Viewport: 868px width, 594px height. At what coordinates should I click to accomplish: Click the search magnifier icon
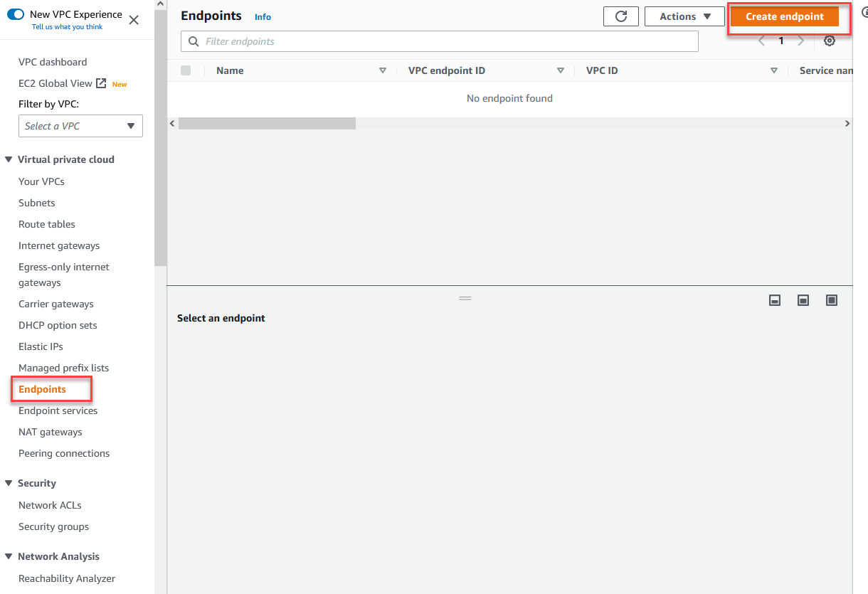194,41
